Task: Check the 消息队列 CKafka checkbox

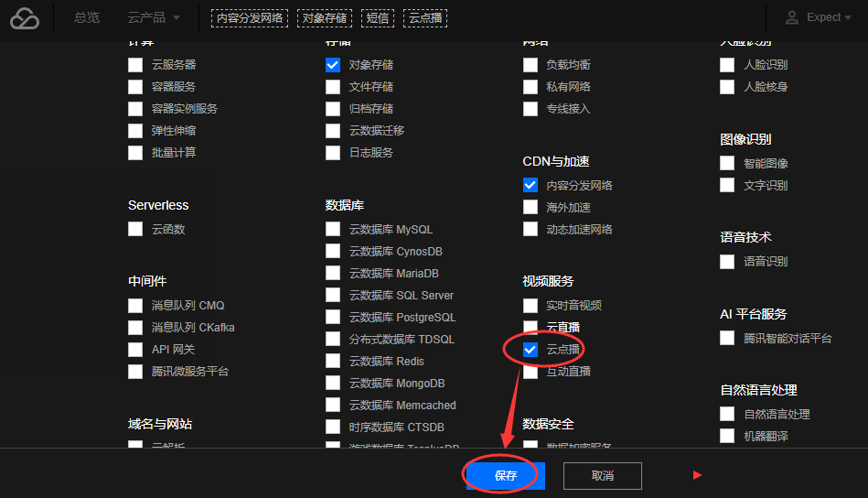Action: click(x=135, y=328)
